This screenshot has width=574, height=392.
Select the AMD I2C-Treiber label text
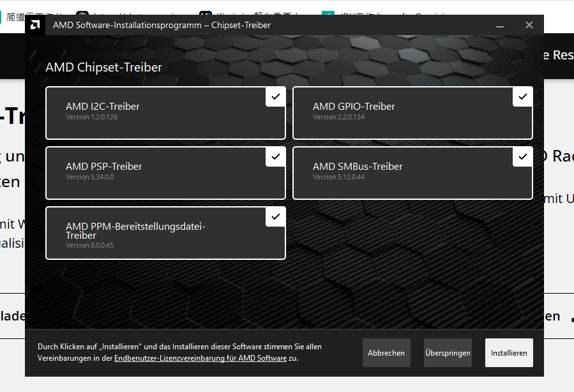pyautogui.click(x=103, y=107)
